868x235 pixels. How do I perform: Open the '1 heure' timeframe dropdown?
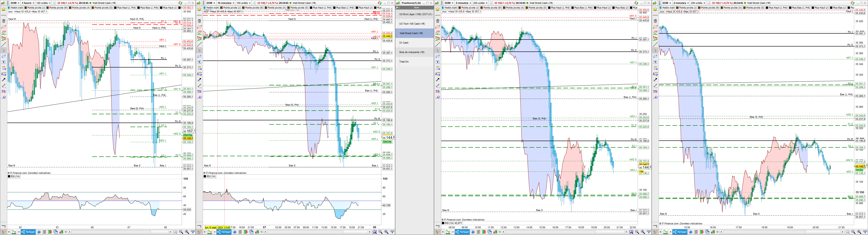click(x=28, y=3)
